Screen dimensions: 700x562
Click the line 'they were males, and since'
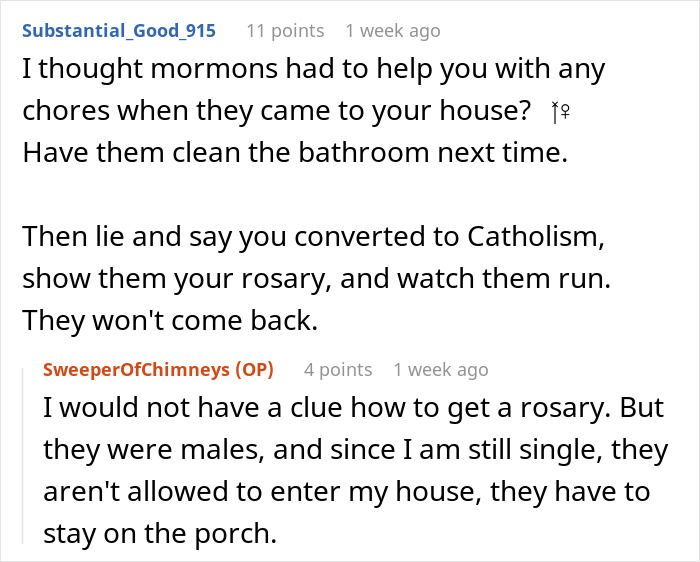355,450
